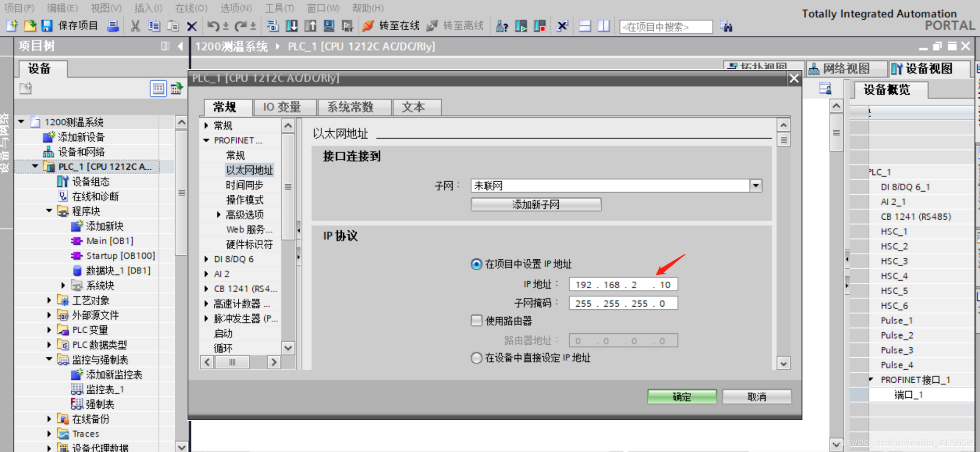980x452 pixels.
Task: Open the 子网 subnet dropdown
Action: pyautogui.click(x=756, y=185)
